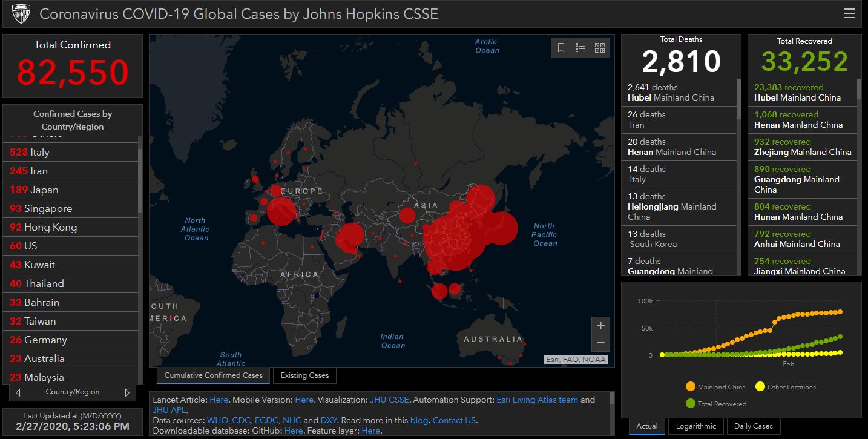The height and width of the screenshot is (439, 868).
Task: Click the 1,068 recovered Henan entry
Action: coord(803,120)
